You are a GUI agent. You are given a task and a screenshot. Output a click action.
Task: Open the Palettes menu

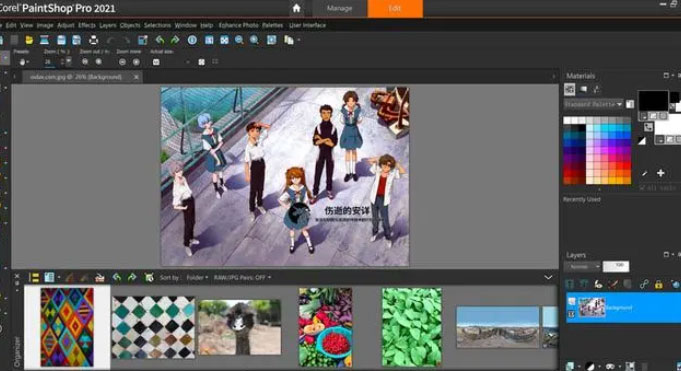point(272,25)
